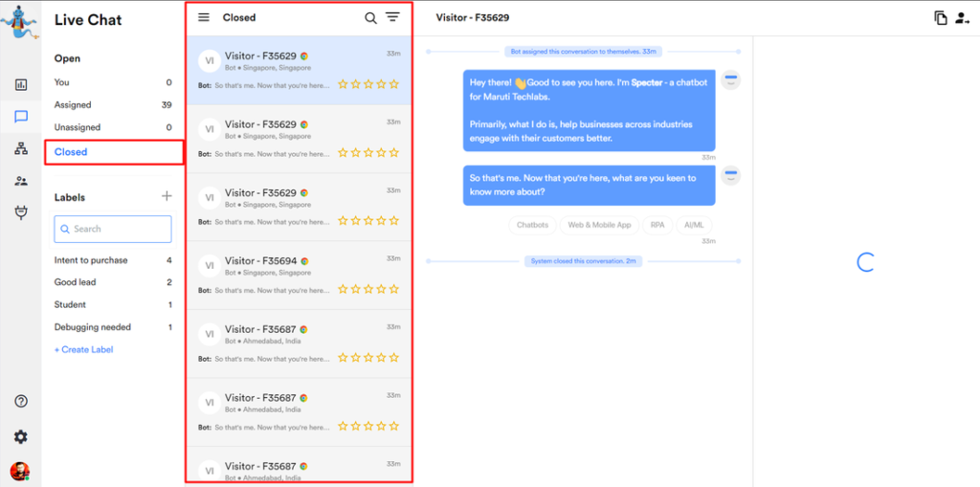Open the team members icon in sidebar
Viewport: 980px width, 487px height.
[x=21, y=181]
